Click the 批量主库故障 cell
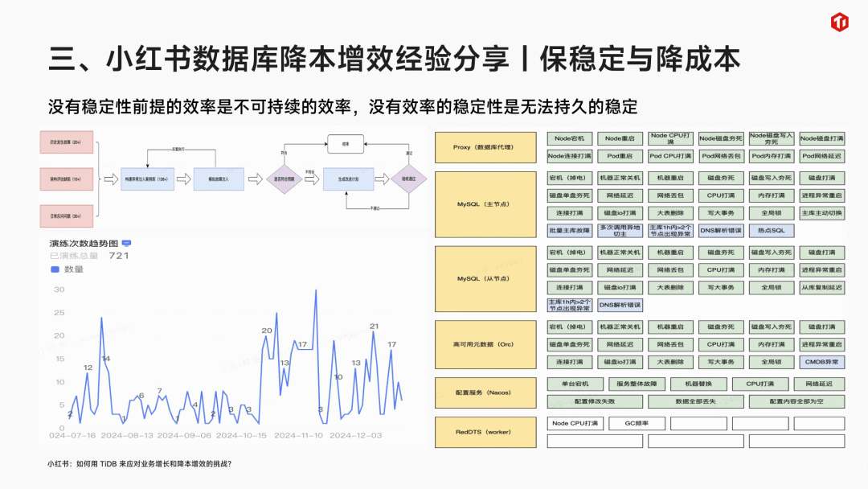868x489 pixels. pos(570,230)
